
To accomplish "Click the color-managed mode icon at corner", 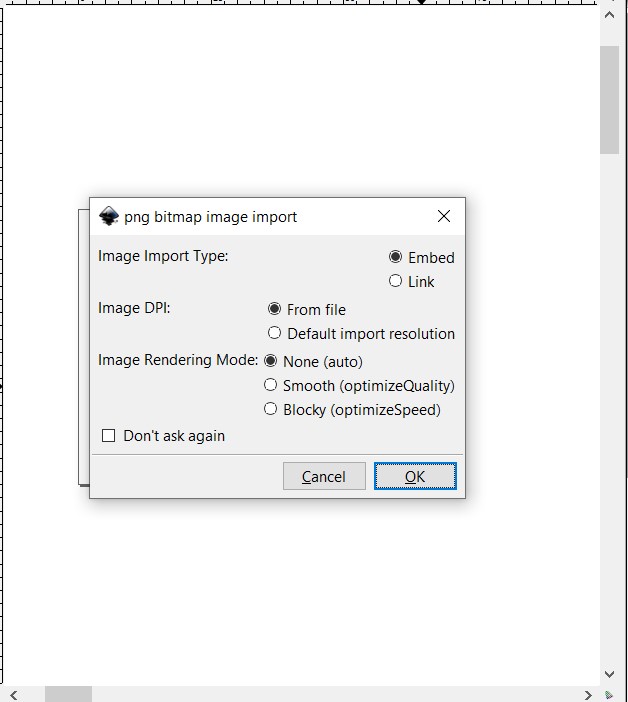I will tap(609, 695).
